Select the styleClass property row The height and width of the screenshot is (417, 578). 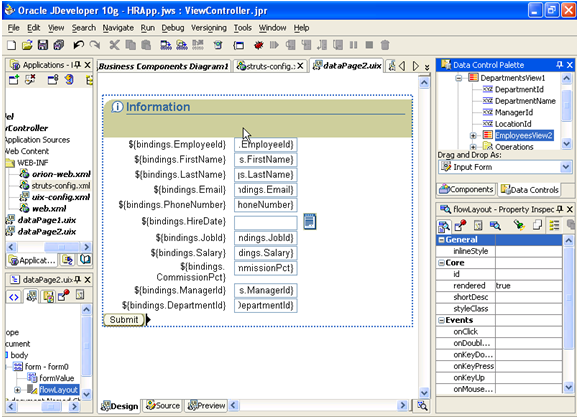(x=499, y=309)
